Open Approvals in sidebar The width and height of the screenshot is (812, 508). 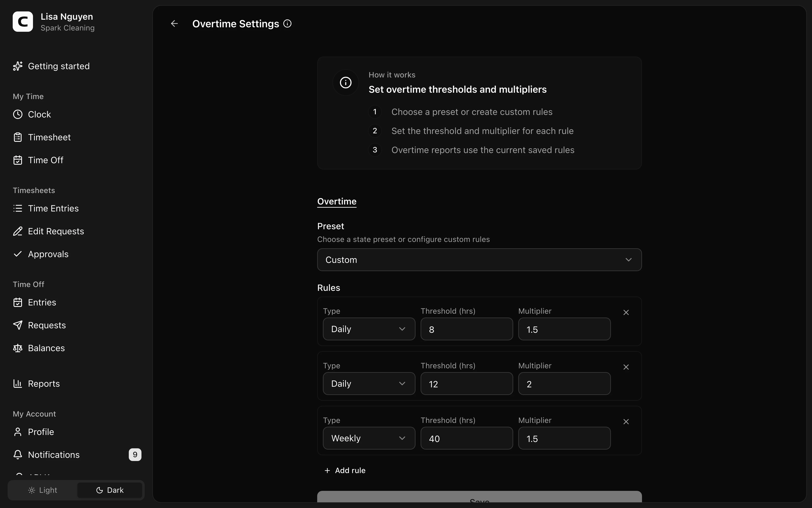point(48,254)
